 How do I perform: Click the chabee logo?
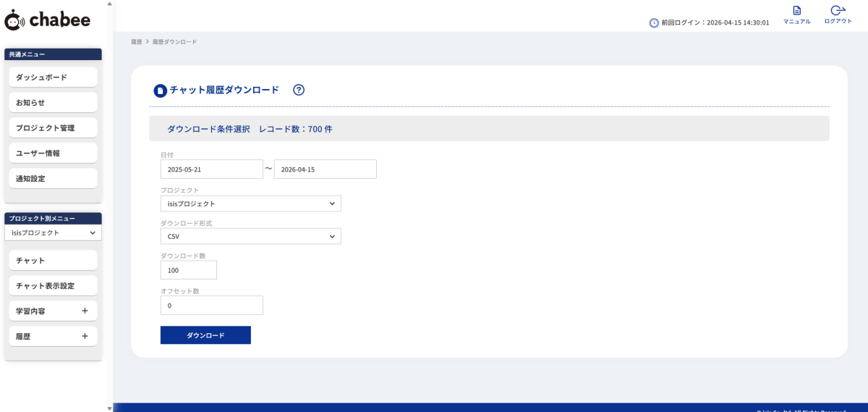tap(48, 21)
